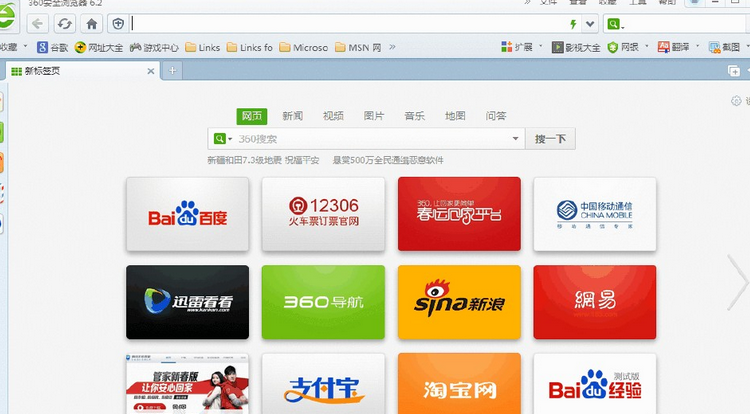Click the green lightning speed-mode icon
Screen dimensions: 750x414
pyautogui.click(x=573, y=24)
